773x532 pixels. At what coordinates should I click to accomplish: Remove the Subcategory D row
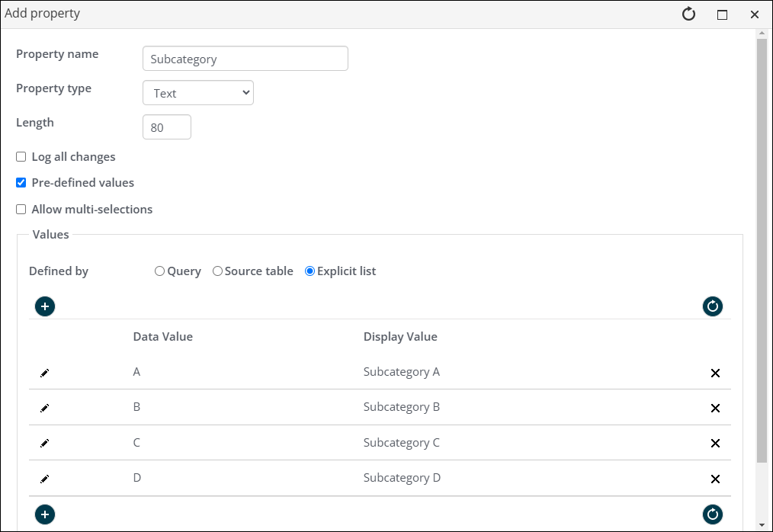(x=715, y=479)
